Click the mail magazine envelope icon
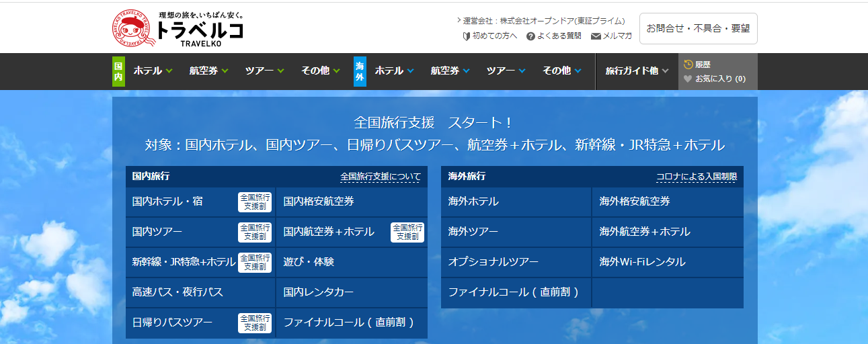The image size is (868, 344). [x=596, y=36]
